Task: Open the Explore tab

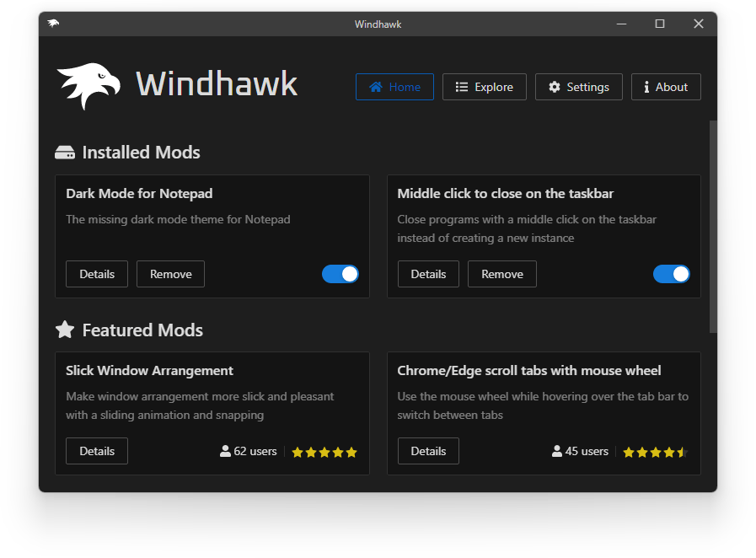Action: point(484,87)
